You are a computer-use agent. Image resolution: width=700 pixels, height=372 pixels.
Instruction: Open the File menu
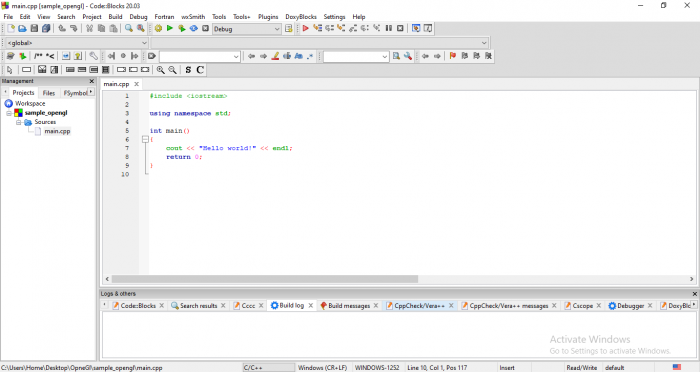point(8,17)
